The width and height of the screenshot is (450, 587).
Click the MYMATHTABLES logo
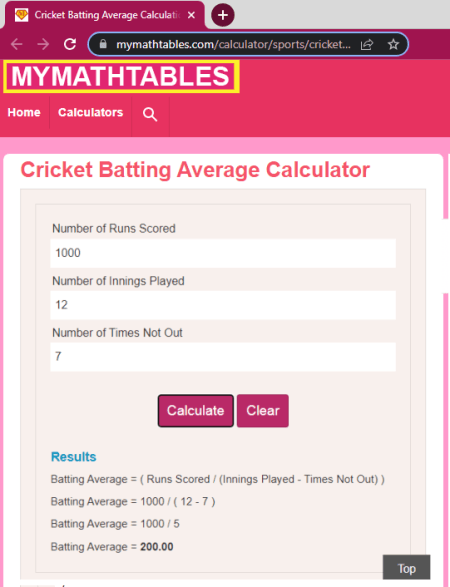click(x=121, y=76)
